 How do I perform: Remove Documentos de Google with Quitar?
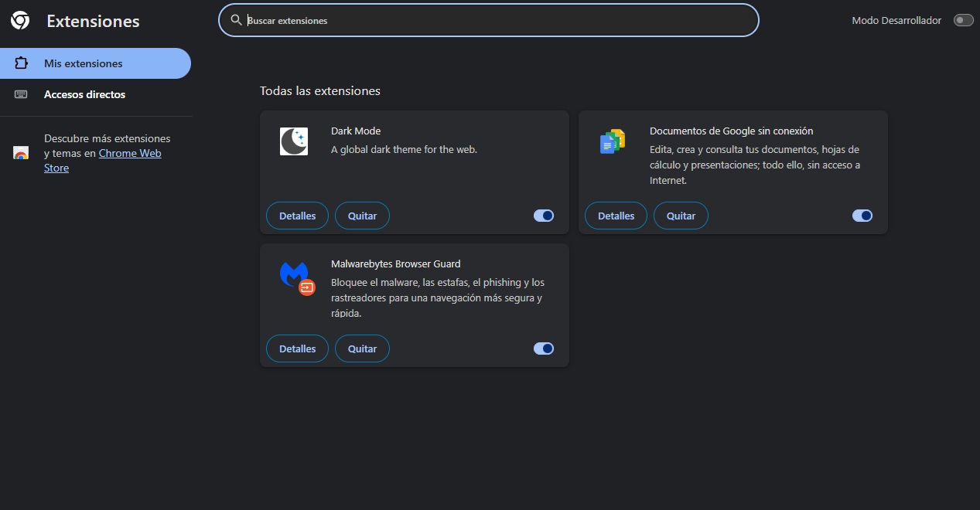681,216
